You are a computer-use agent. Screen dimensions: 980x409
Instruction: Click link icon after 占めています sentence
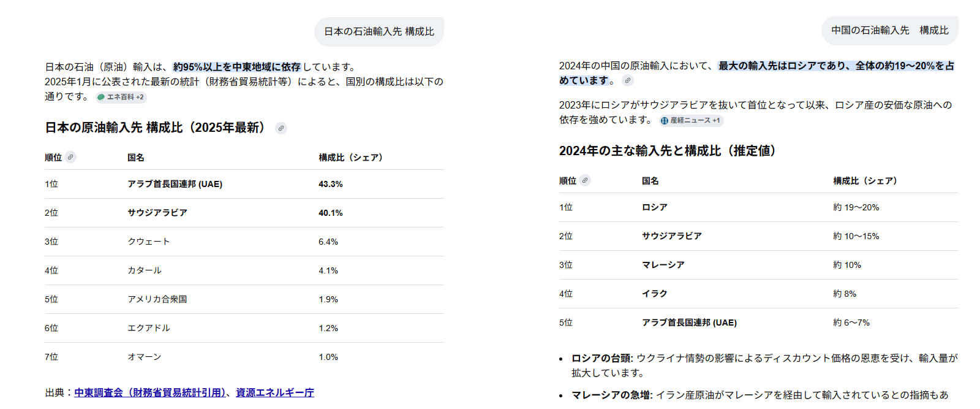[x=627, y=80]
